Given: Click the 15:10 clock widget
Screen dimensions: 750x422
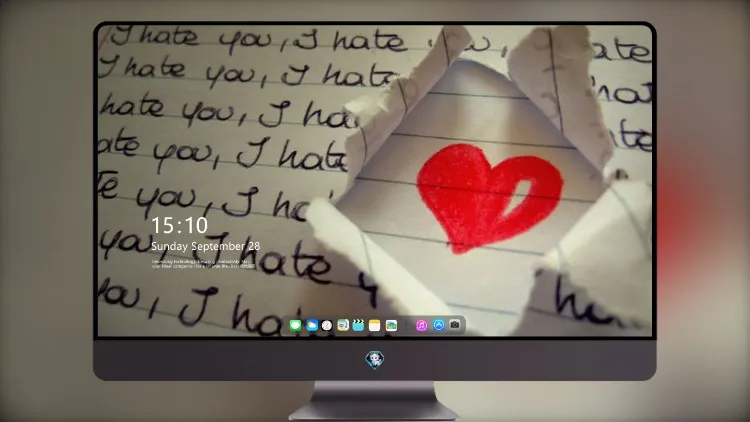Looking at the screenshot, I should tap(179, 225).
